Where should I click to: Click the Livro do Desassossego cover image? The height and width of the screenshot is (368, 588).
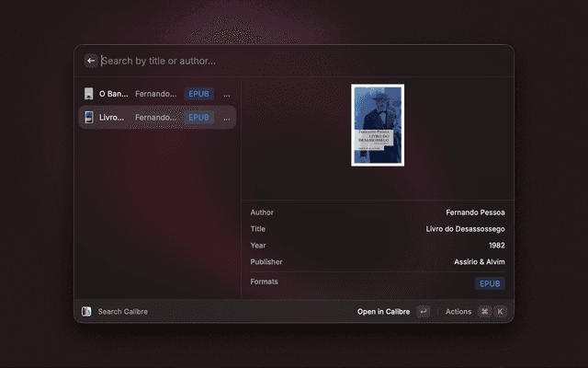[378, 125]
